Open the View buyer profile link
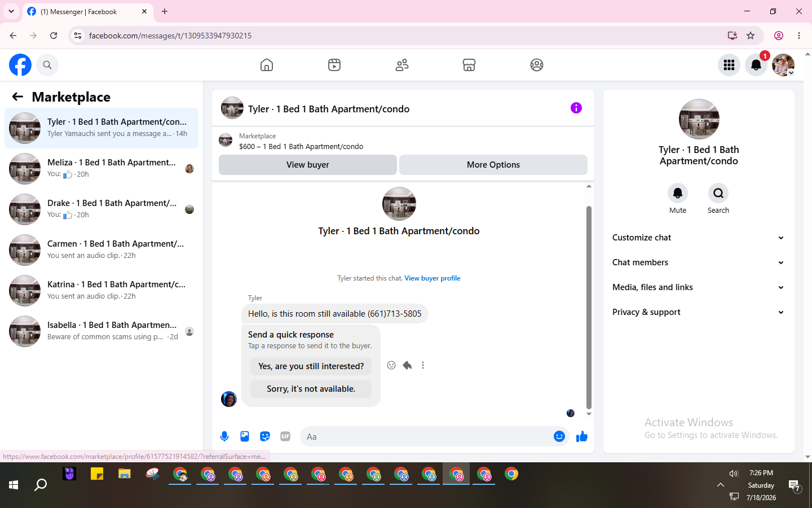 (x=433, y=278)
